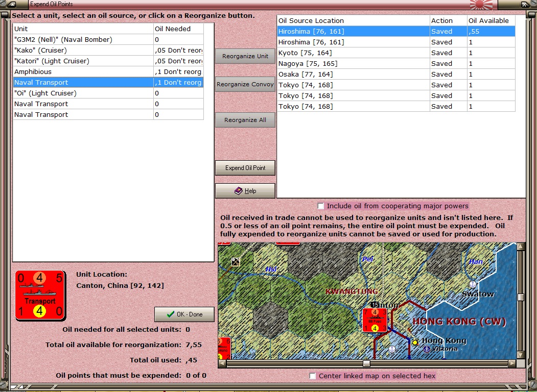The image size is (537, 392).
Task: Click the Japanese rising sun flag
Action: pos(481,5)
